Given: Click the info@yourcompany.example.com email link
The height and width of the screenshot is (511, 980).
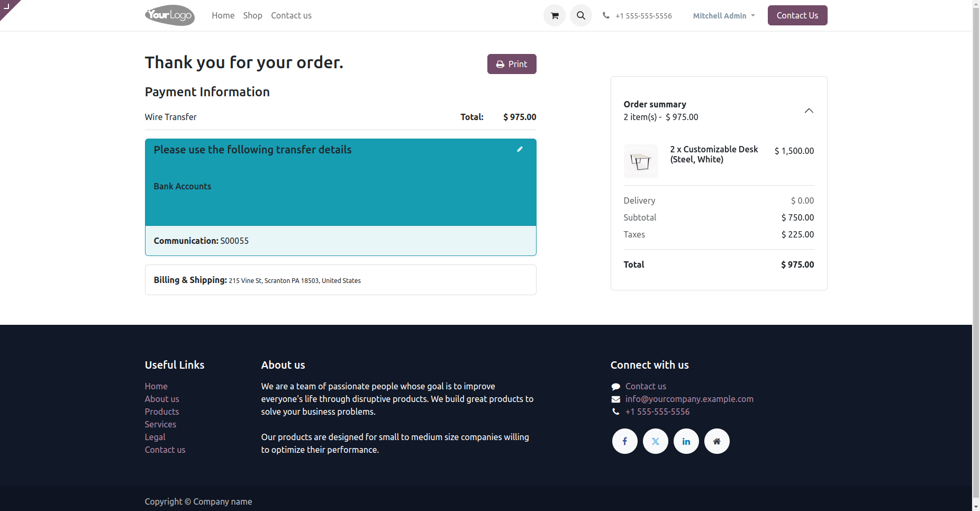Looking at the screenshot, I should 689,399.
